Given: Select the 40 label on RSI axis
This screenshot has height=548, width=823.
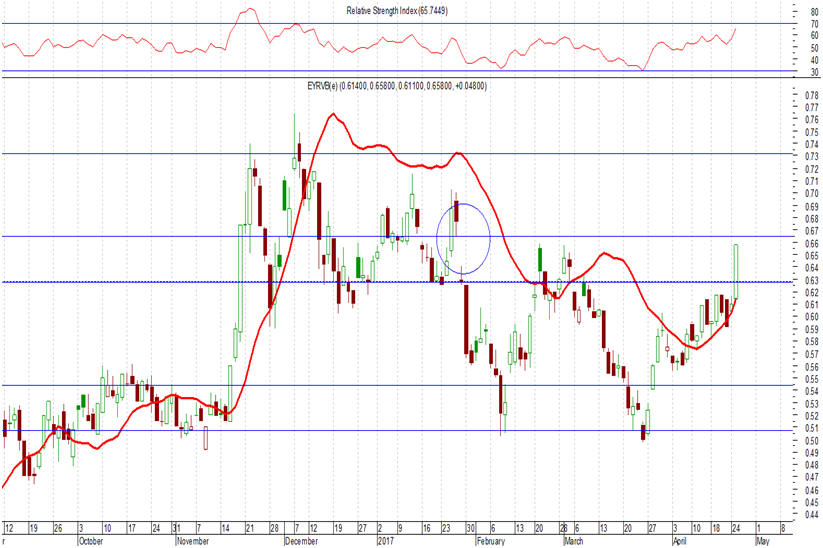Looking at the screenshot, I should tap(814, 60).
